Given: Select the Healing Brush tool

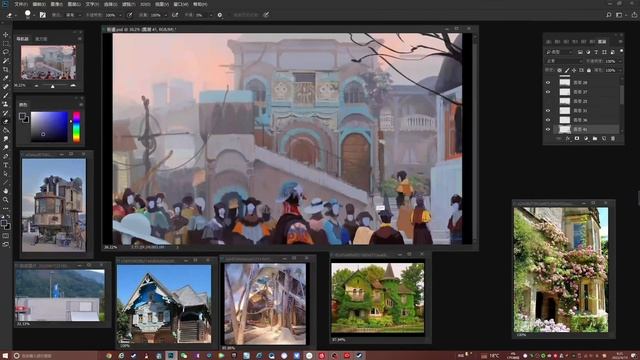Looking at the screenshot, I should [x=6, y=87].
